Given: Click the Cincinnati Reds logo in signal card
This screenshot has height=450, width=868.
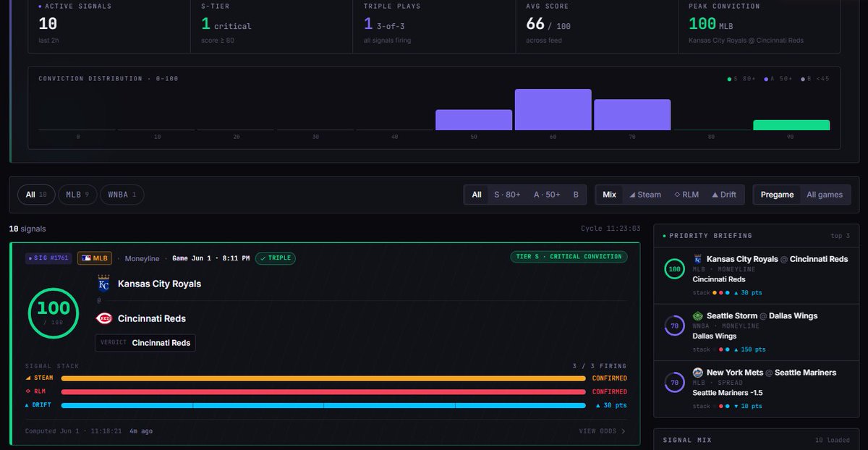Looking at the screenshot, I should (x=103, y=318).
